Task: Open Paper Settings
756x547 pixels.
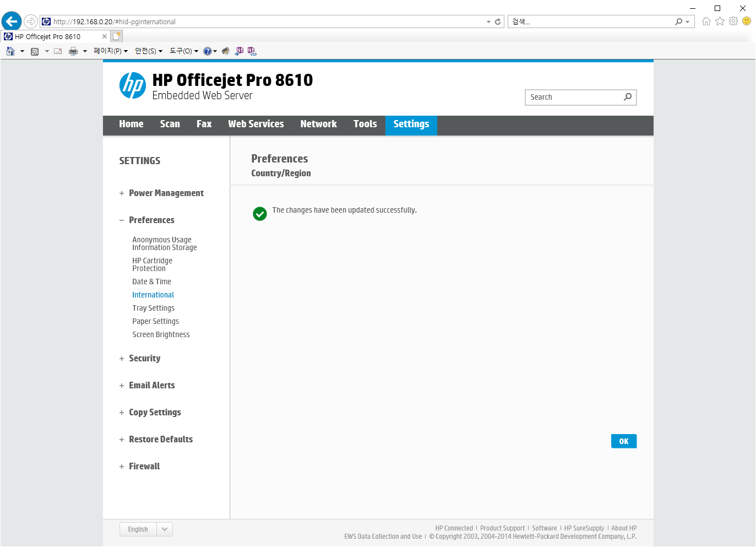Action: point(156,322)
